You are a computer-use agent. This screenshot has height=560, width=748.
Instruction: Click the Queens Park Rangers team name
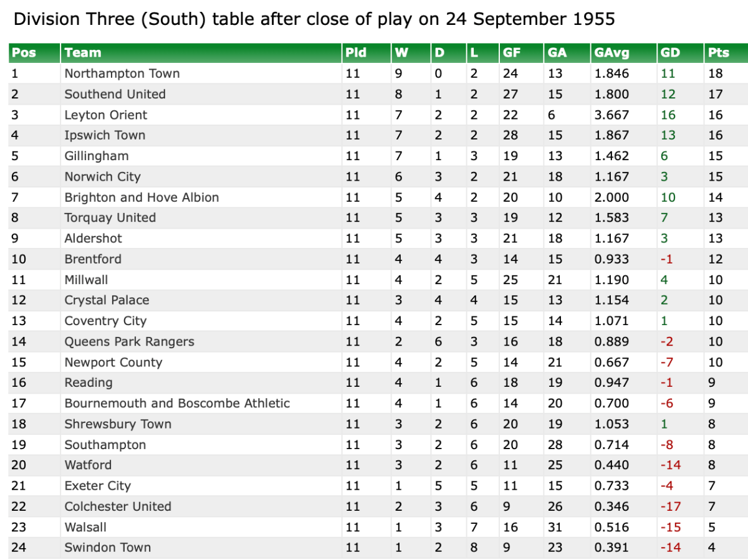[129, 341]
